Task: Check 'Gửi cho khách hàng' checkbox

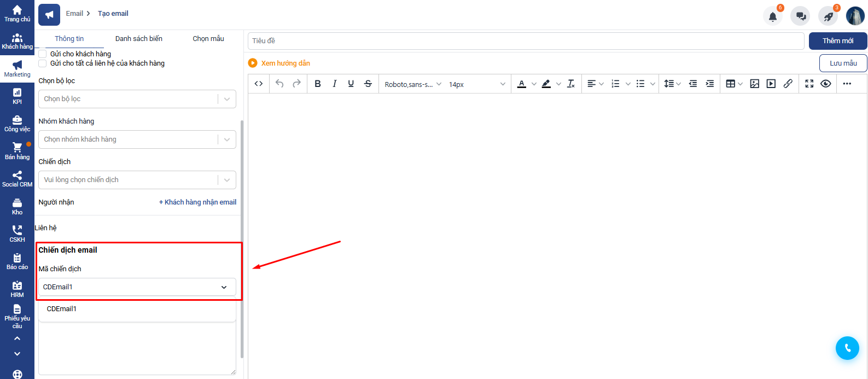Action: click(43, 54)
